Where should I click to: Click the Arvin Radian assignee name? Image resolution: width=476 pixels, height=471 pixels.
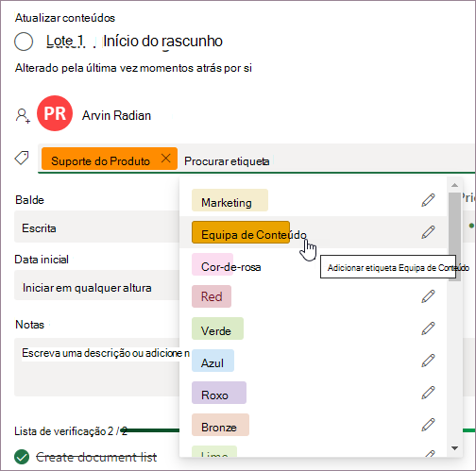coord(116,115)
